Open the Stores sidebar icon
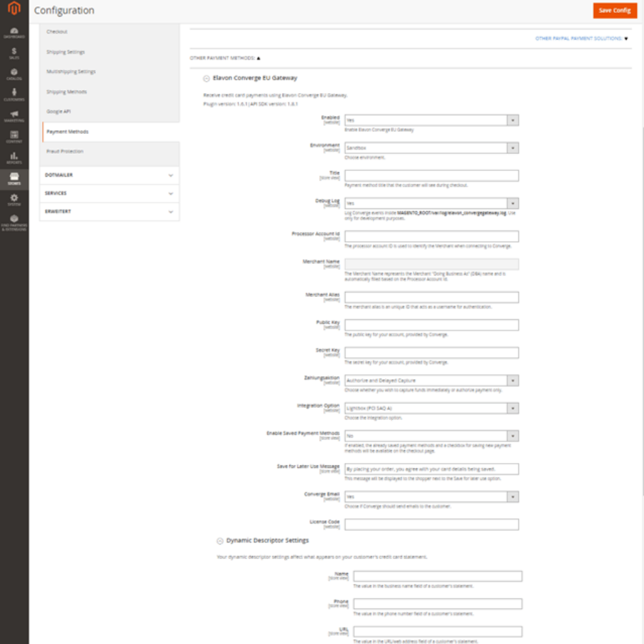Screen dimensions: 644x644 point(14,179)
